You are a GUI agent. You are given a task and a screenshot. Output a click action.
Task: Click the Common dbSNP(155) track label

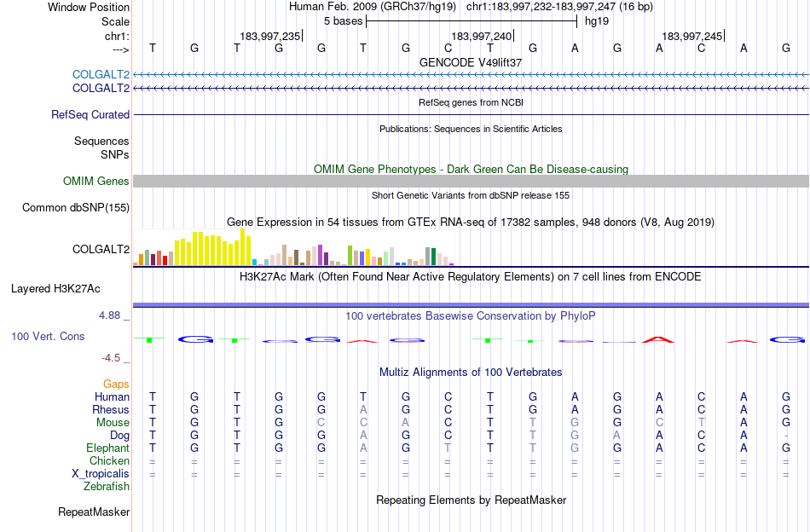coord(76,208)
